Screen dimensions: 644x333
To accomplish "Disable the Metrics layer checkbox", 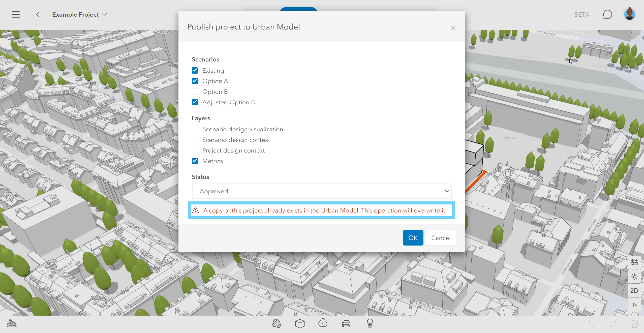I will point(195,161).
